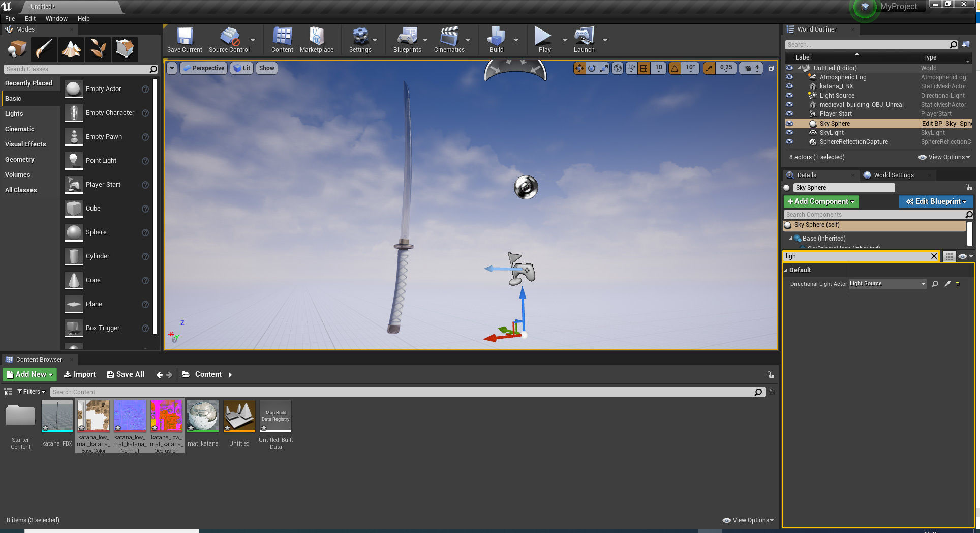Open the File menu
980x533 pixels.
click(x=10, y=19)
